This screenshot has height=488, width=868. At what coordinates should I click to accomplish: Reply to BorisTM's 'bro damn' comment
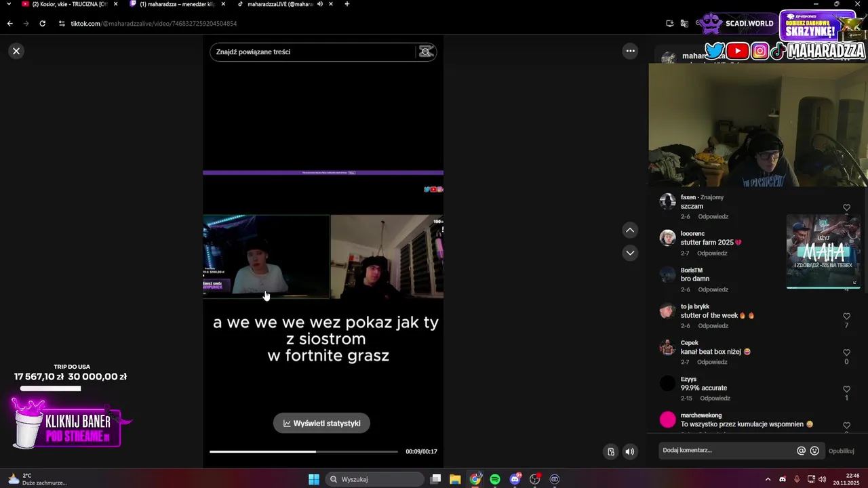(x=713, y=289)
